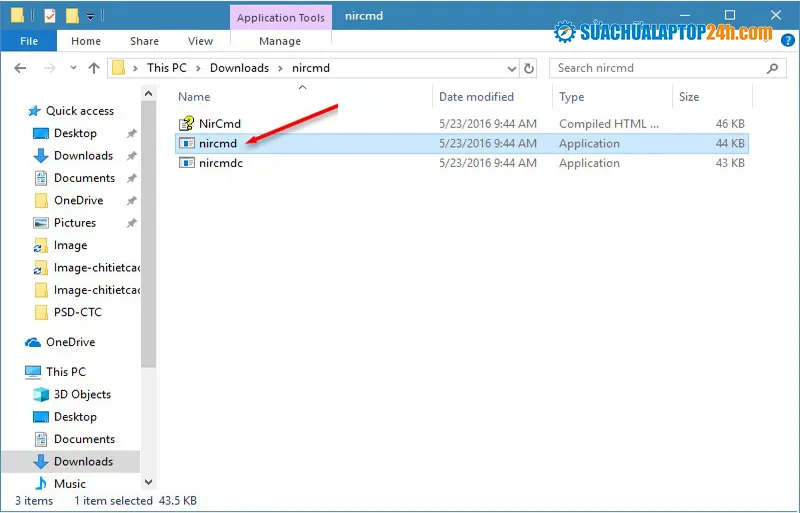
Task: Go up one folder level arrow
Action: point(94,68)
